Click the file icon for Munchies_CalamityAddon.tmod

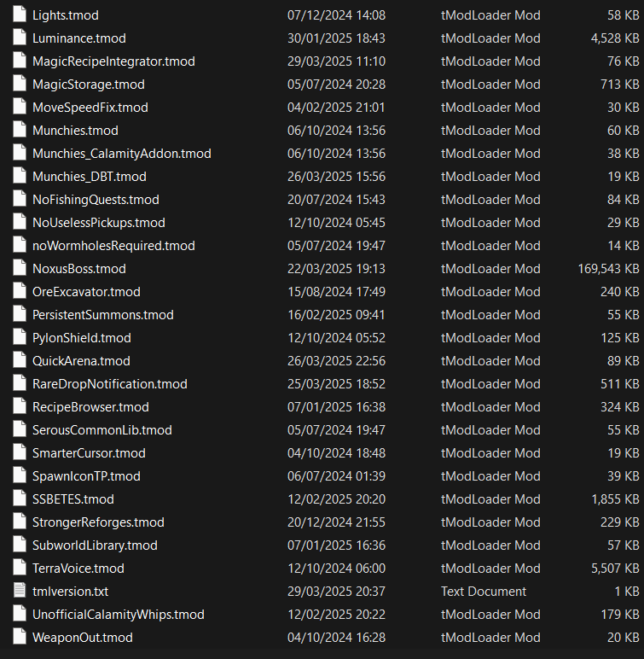point(20,153)
